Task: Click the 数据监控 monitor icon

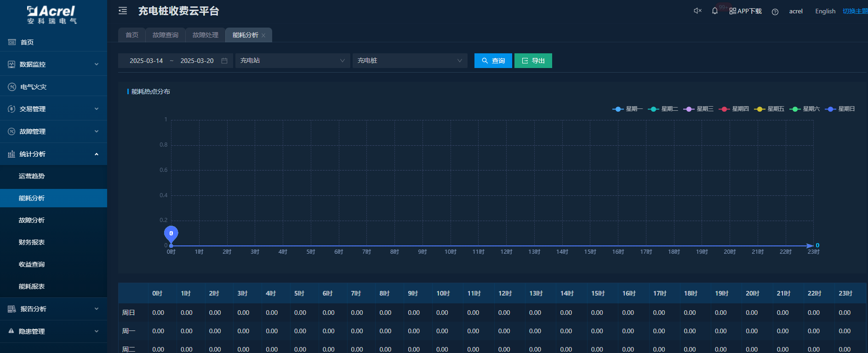Action: [11, 64]
